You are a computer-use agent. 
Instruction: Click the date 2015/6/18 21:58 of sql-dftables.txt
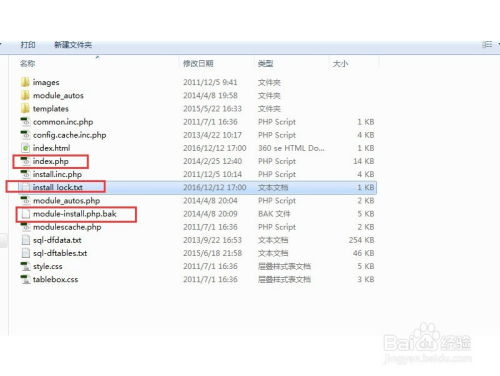pyautogui.click(x=212, y=253)
